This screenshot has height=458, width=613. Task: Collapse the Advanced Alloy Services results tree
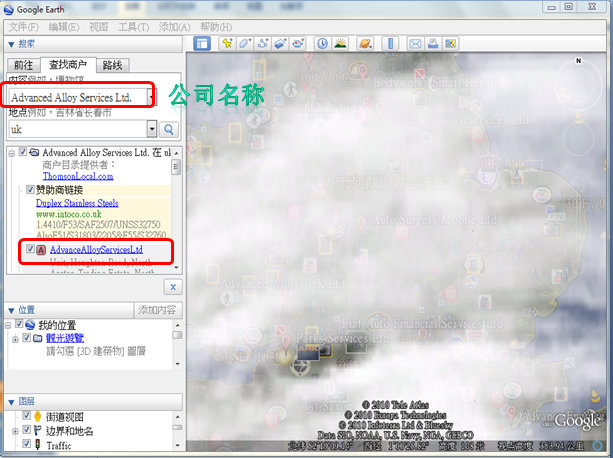pyautogui.click(x=12, y=153)
